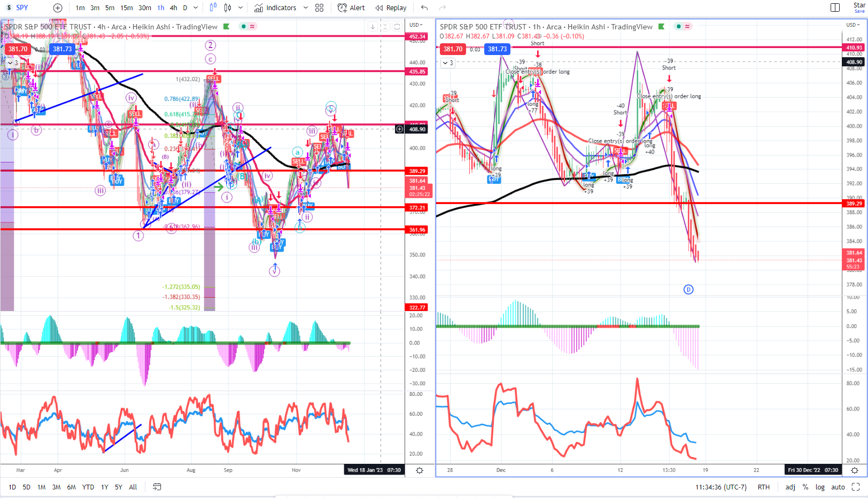
Task: Expand indicator legend on 4h chart
Action: pyautogui.click(x=12, y=63)
